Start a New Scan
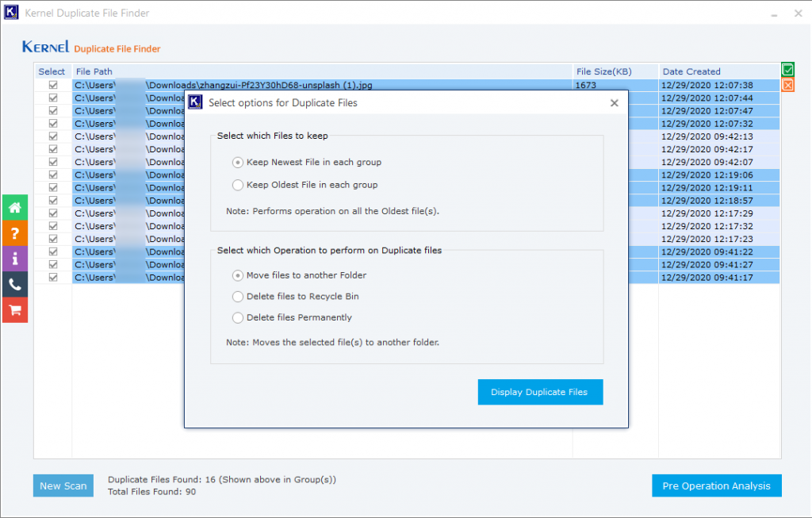The height and width of the screenshot is (518, 812). (x=63, y=485)
